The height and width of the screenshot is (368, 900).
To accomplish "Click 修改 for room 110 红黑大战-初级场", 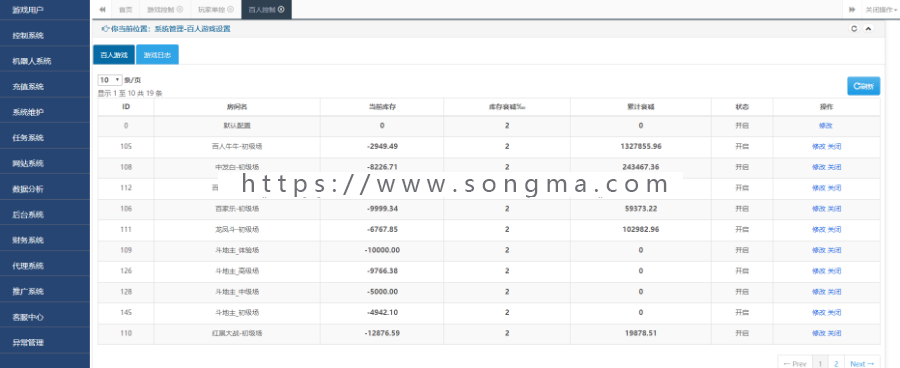I will click(x=818, y=333).
